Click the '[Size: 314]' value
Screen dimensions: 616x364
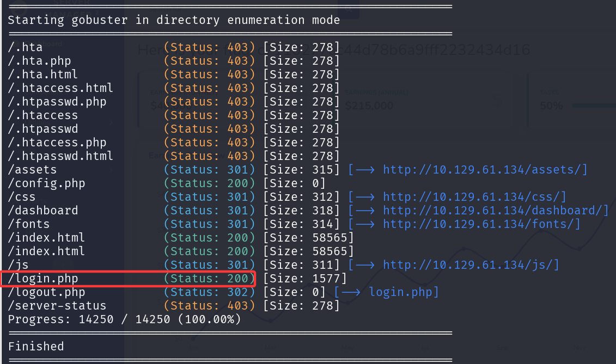click(301, 224)
